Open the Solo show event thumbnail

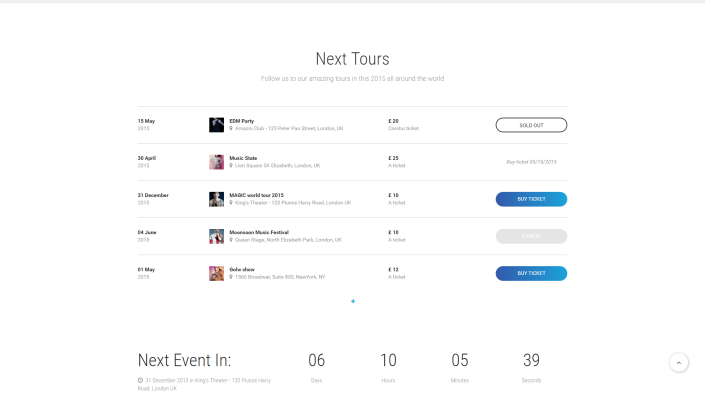pyautogui.click(x=216, y=273)
